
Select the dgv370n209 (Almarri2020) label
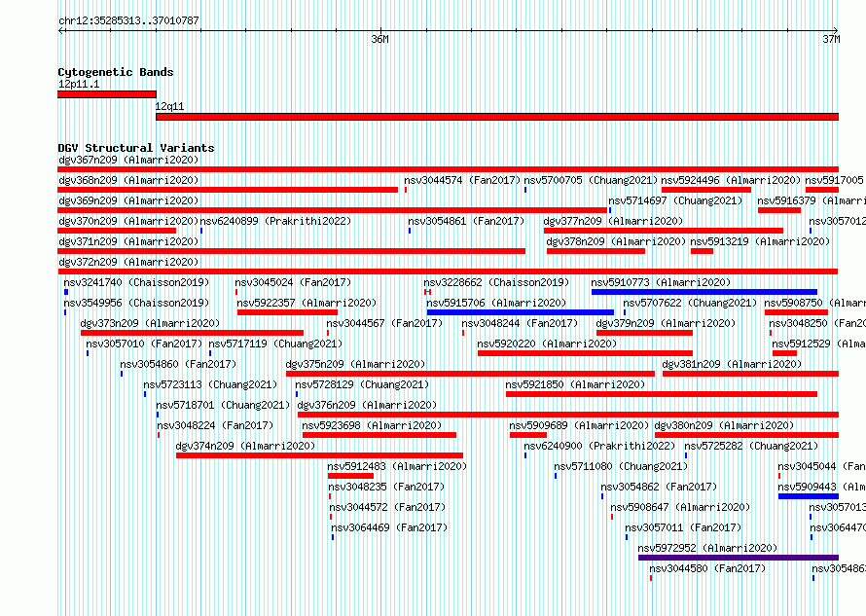[x=128, y=221]
